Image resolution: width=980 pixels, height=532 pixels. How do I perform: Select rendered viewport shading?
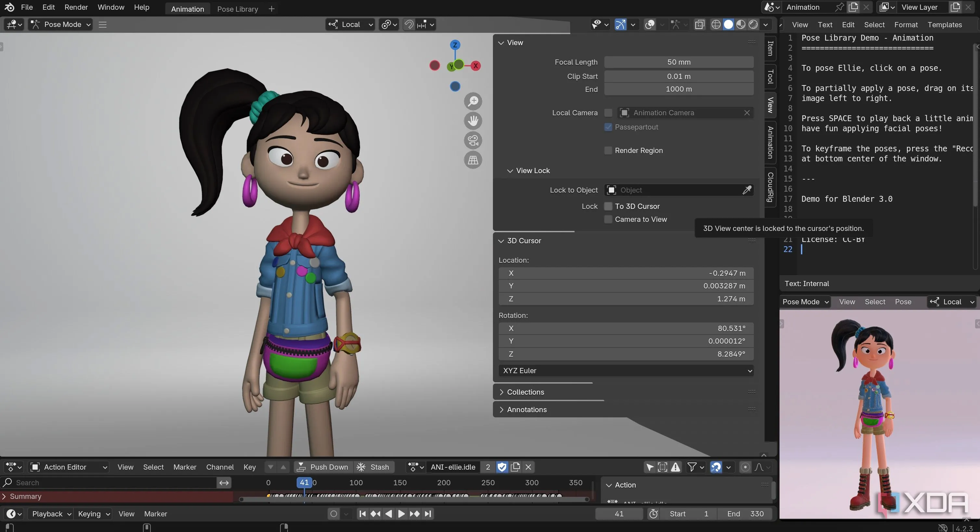click(x=753, y=25)
